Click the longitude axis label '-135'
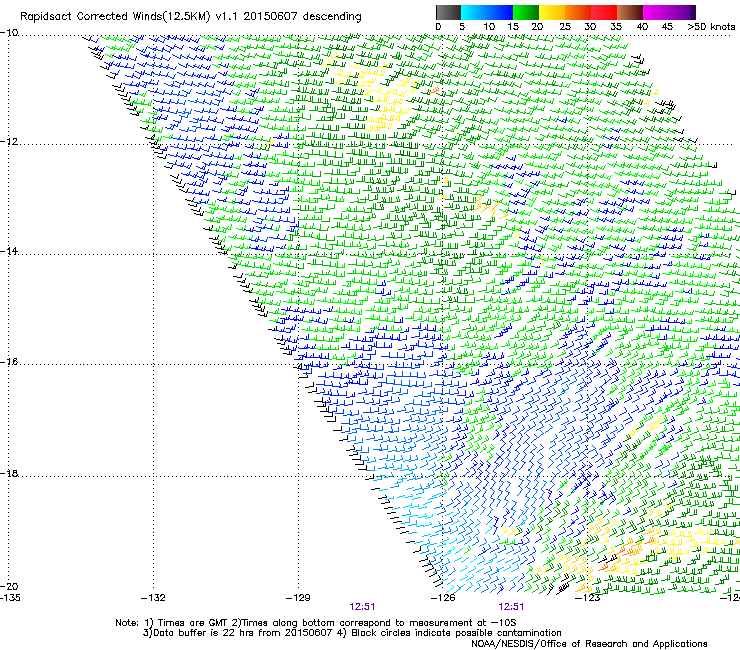The height and width of the screenshot is (650, 740). [x=10, y=598]
